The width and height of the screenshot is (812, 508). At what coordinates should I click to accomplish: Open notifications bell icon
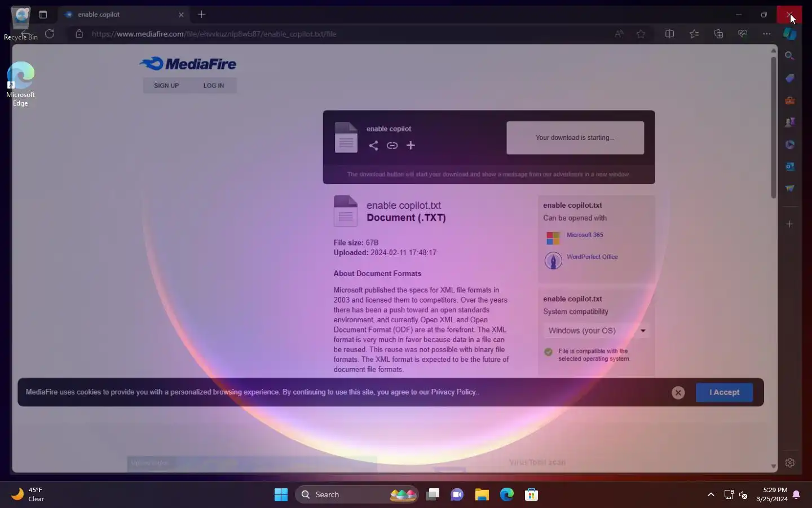pos(796,494)
